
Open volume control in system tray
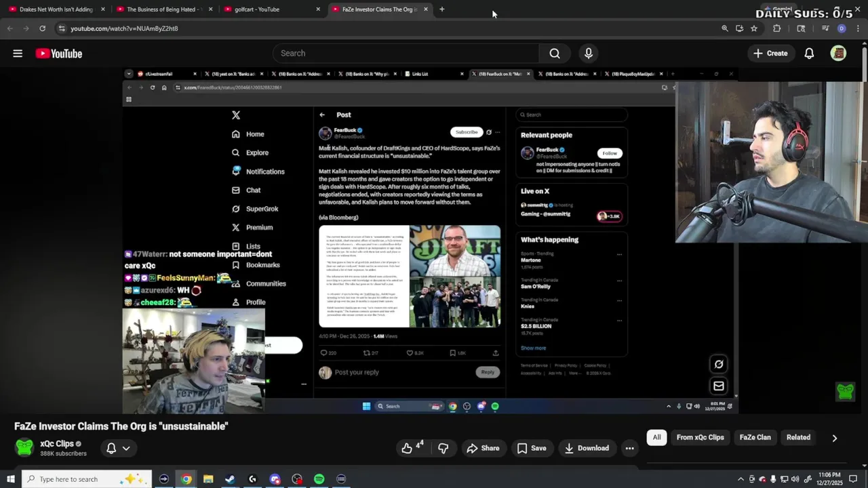click(x=795, y=479)
